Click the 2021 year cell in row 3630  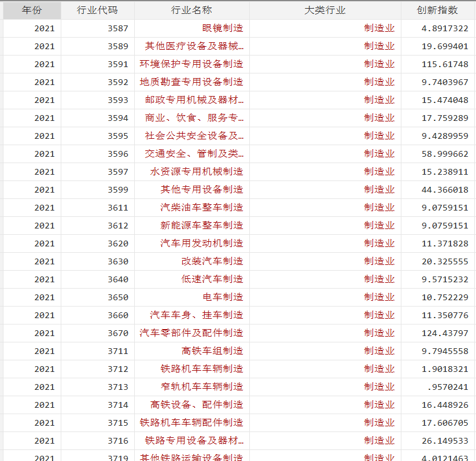click(32, 261)
